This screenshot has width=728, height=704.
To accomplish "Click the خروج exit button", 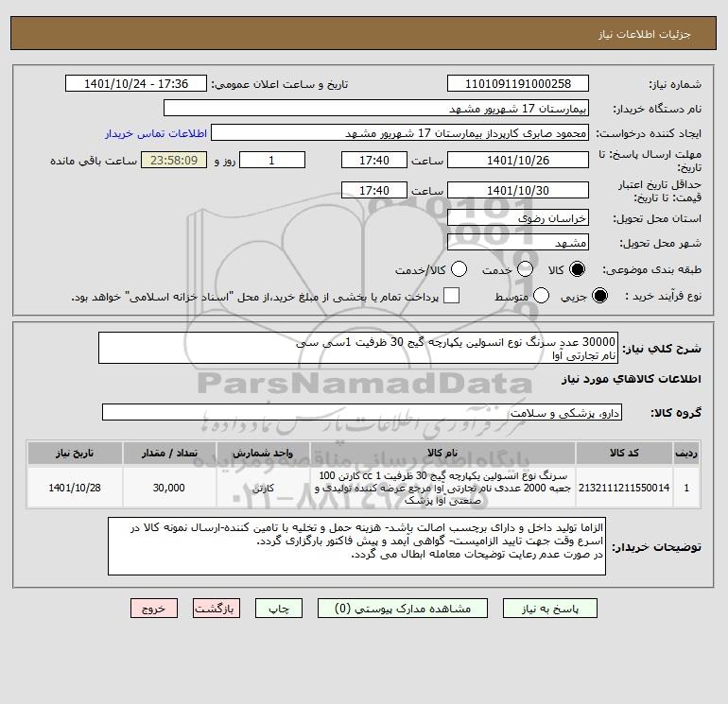I will [154, 609].
